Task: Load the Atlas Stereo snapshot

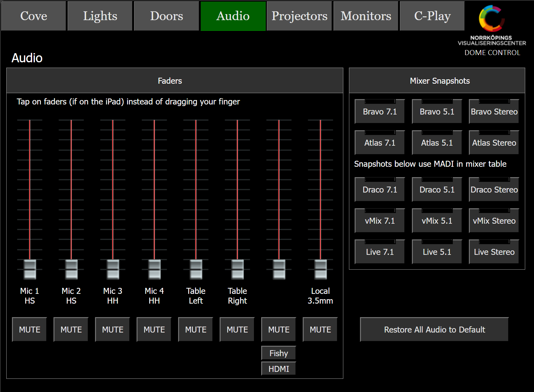Action: [494, 143]
